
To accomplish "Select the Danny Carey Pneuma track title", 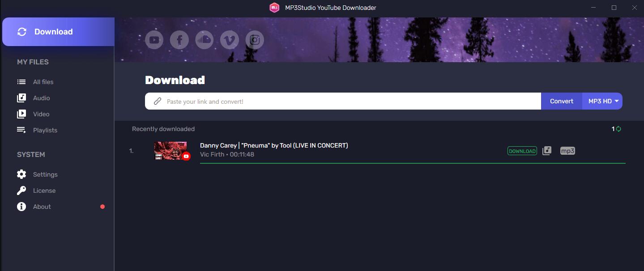I will (274, 145).
